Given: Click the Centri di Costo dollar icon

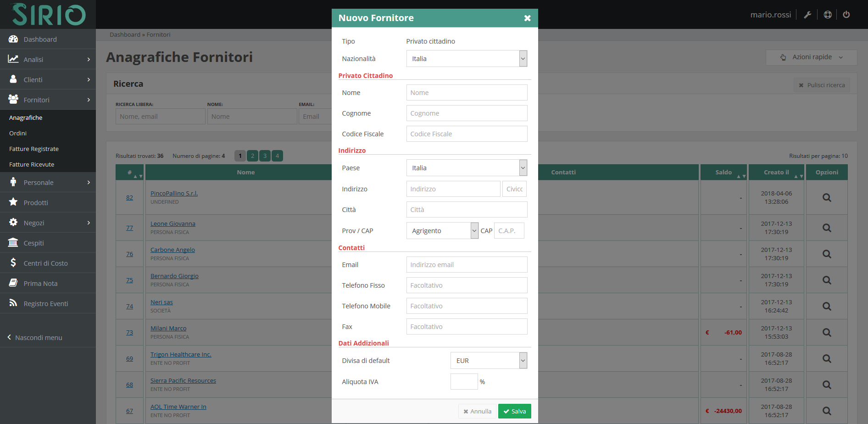Looking at the screenshot, I should tap(13, 263).
